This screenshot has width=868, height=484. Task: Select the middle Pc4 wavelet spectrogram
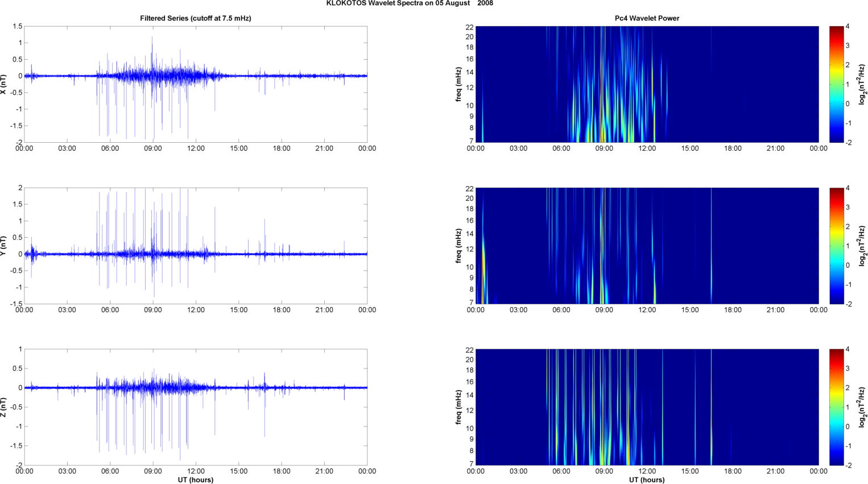647,246
